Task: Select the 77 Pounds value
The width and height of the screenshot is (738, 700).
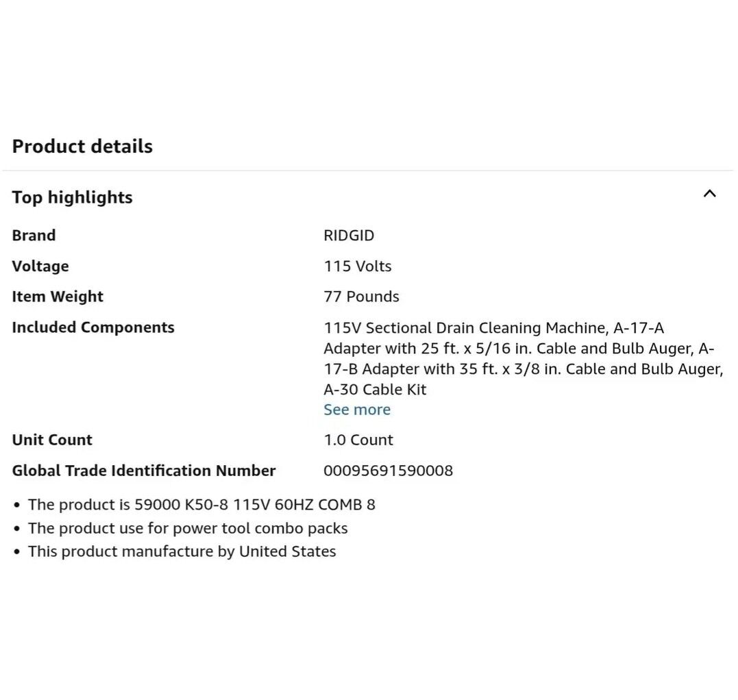Action: (361, 297)
